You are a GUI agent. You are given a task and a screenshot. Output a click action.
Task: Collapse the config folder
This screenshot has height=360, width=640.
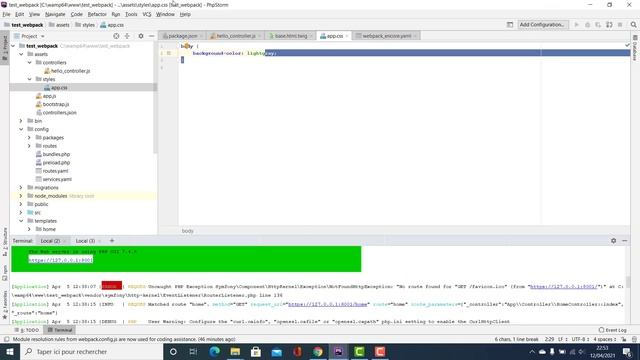[21, 129]
